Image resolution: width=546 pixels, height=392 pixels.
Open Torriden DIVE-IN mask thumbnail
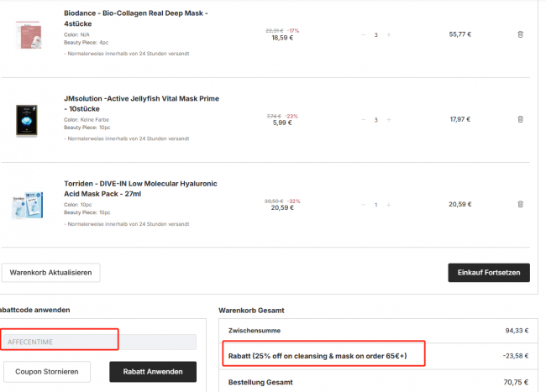[x=28, y=205]
